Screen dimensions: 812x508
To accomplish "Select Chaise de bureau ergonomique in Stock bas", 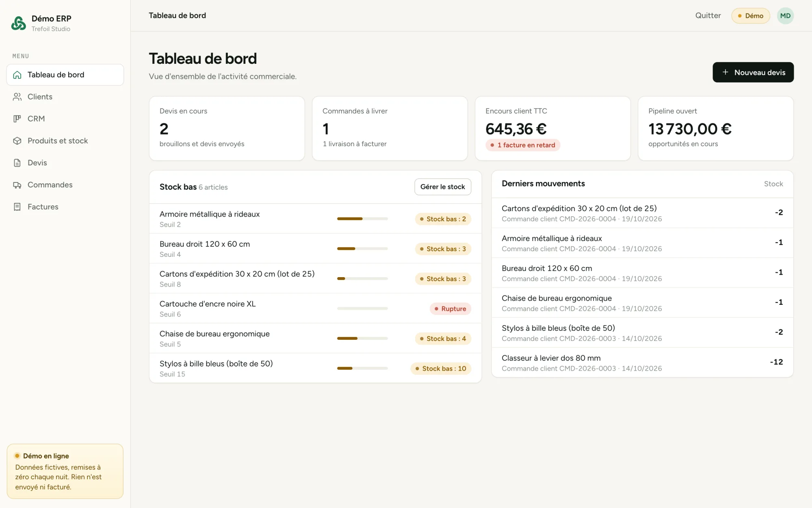I will tap(315, 339).
